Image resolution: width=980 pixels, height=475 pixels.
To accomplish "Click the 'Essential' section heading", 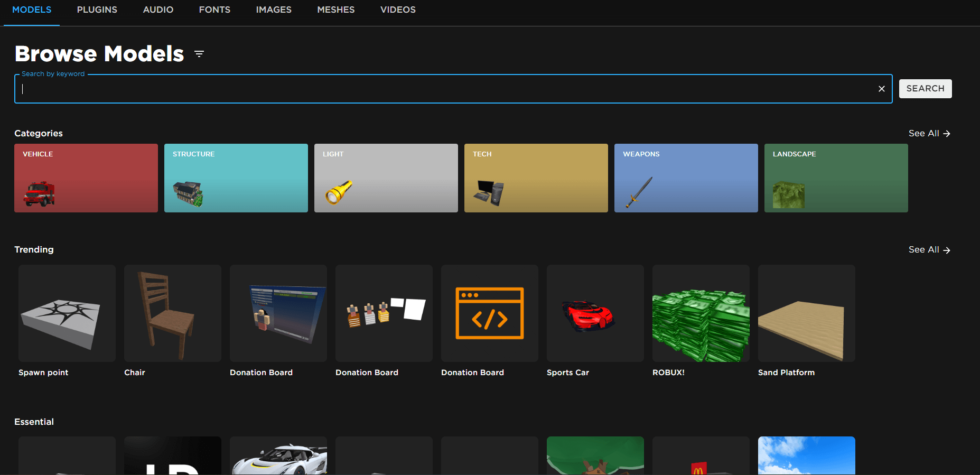I will click(34, 422).
